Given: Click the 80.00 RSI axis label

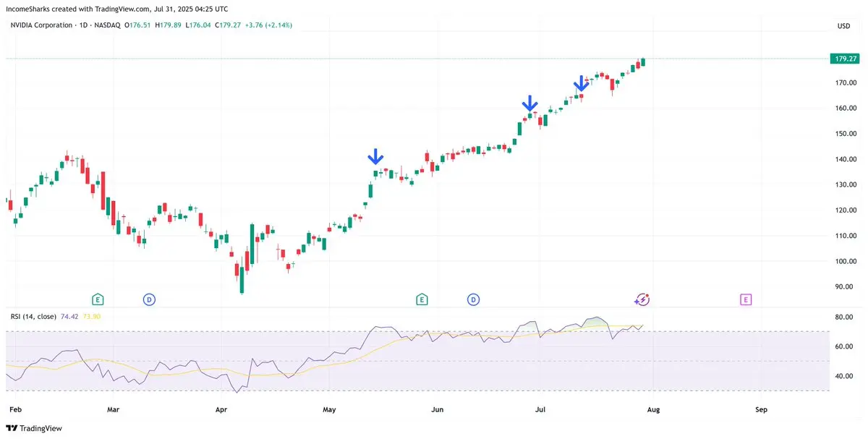Looking at the screenshot, I should click(x=844, y=317).
